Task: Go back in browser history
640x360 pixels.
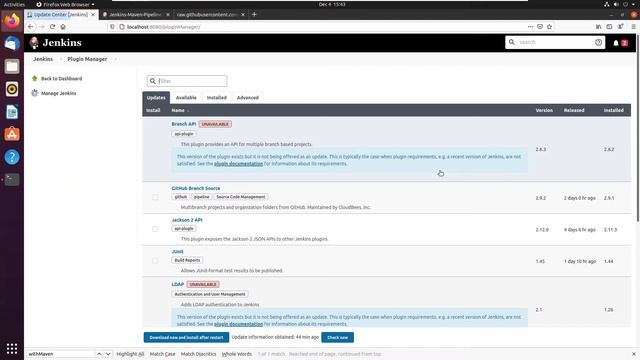Action: click(x=31, y=27)
